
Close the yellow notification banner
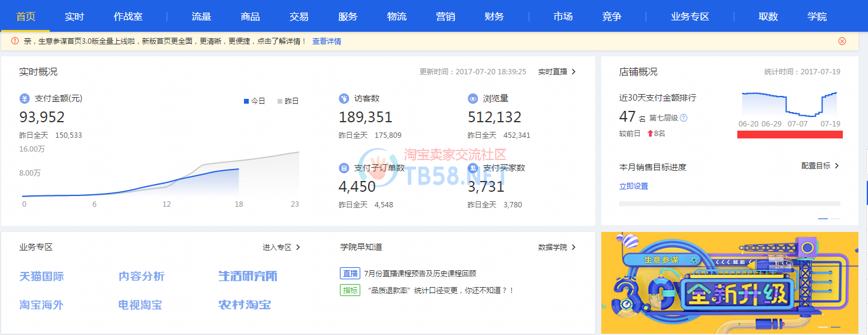842,41
